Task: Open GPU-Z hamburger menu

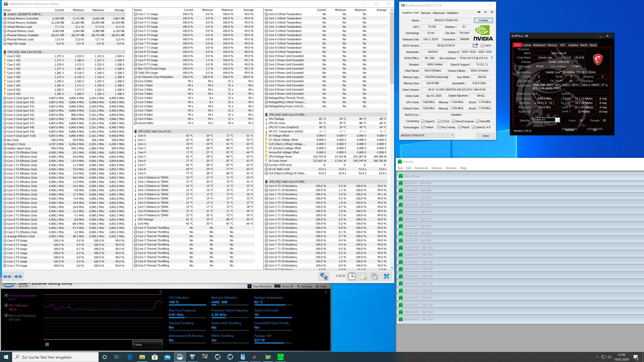Action: (492, 12)
